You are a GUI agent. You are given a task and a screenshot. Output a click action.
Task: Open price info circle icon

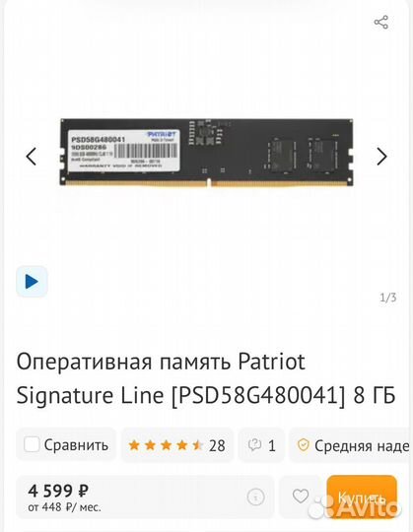click(255, 498)
